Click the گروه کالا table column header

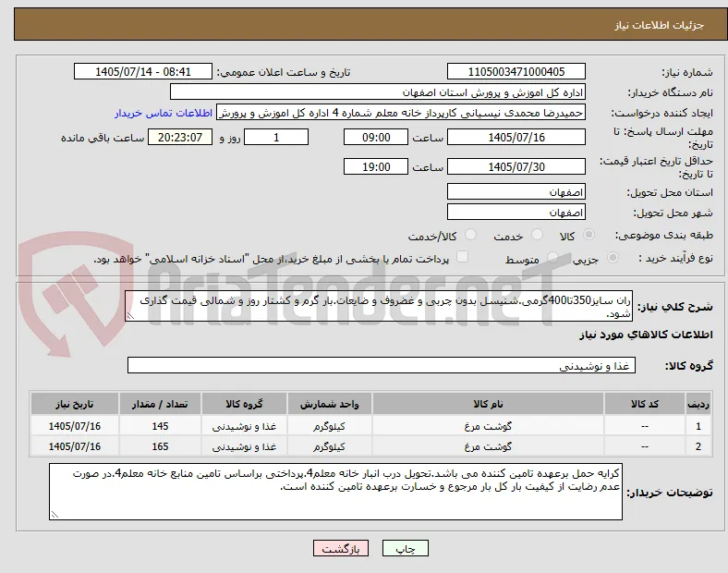(x=244, y=404)
